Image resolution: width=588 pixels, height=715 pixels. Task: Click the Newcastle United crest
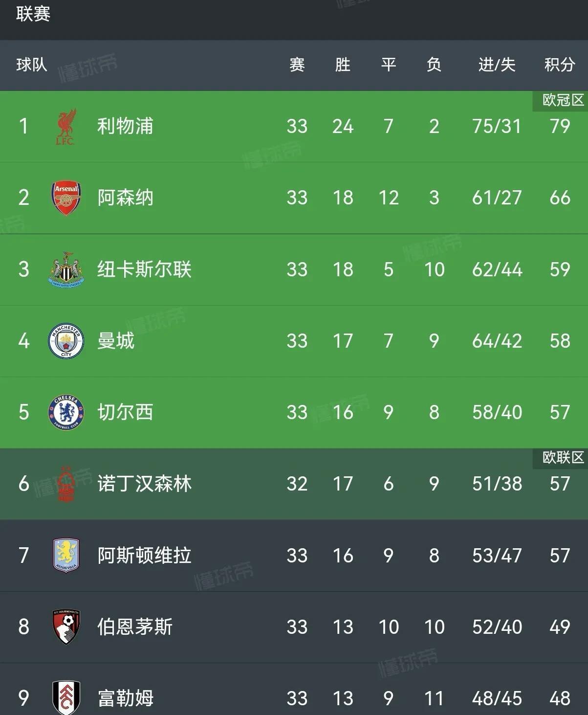click(66, 269)
